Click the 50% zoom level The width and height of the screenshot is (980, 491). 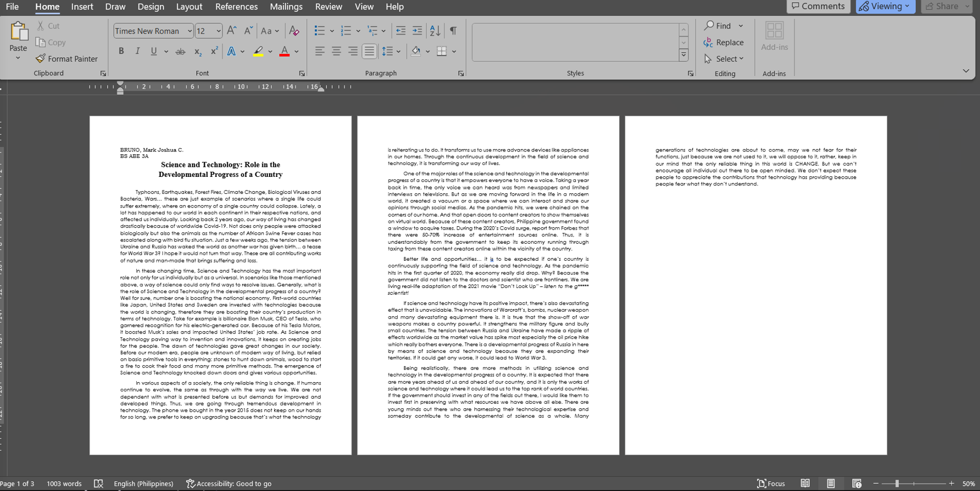tap(969, 484)
